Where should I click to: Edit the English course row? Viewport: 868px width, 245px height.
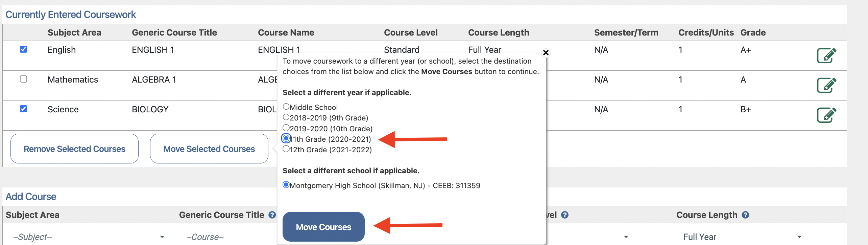[826, 56]
